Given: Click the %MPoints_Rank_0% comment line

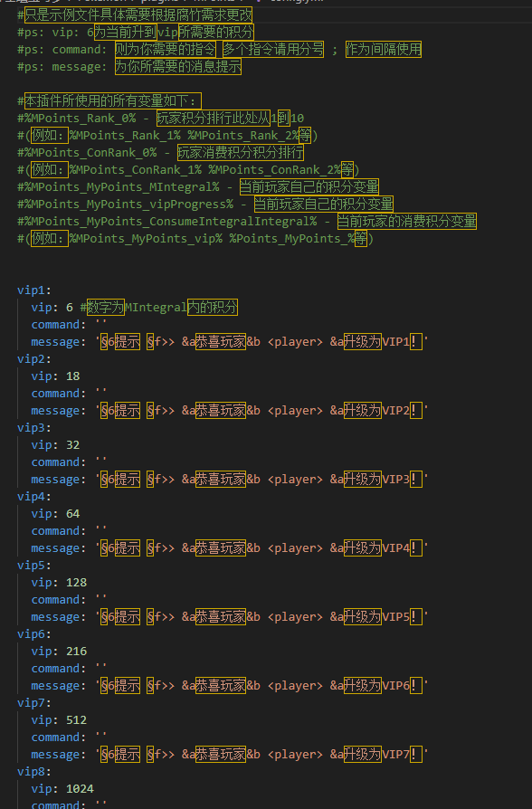Looking at the screenshot, I should click(x=160, y=119).
